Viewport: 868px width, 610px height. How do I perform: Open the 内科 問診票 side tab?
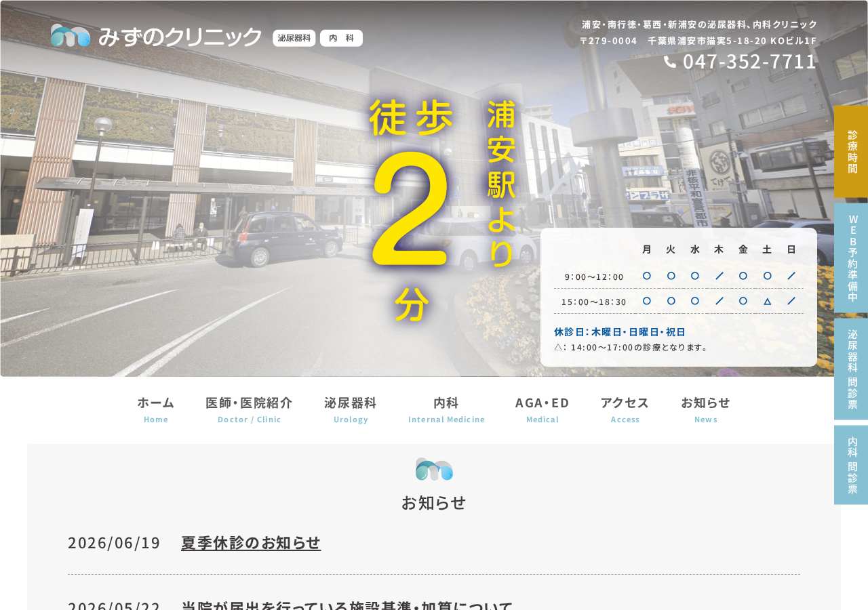click(x=851, y=465)
